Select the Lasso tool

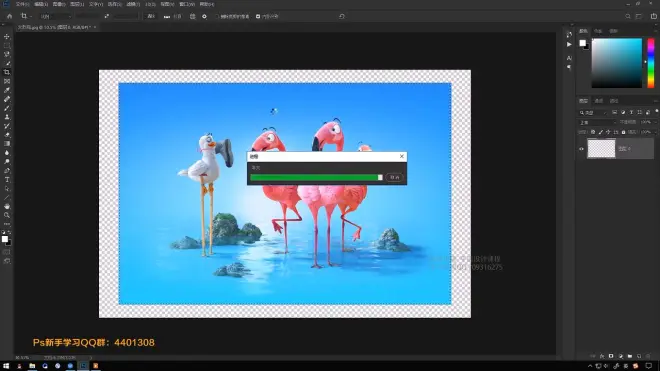[x=7, y=54]
